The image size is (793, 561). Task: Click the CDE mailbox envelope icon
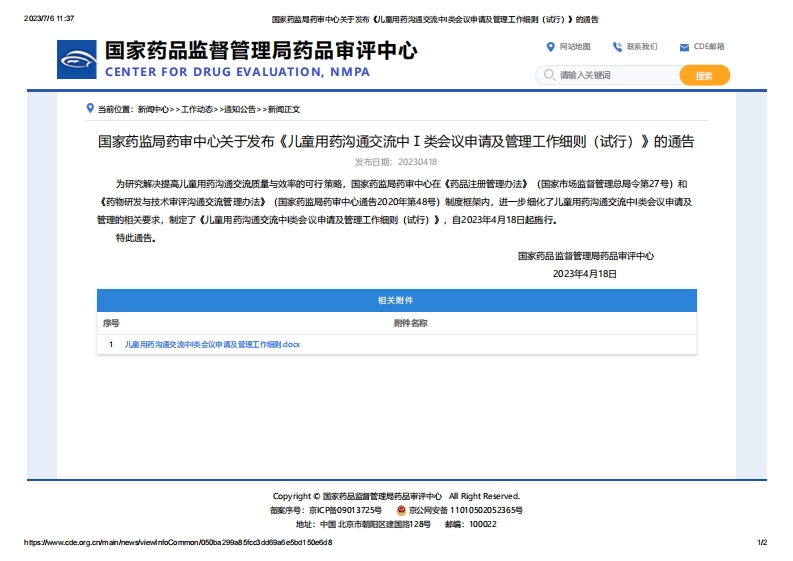684,47
